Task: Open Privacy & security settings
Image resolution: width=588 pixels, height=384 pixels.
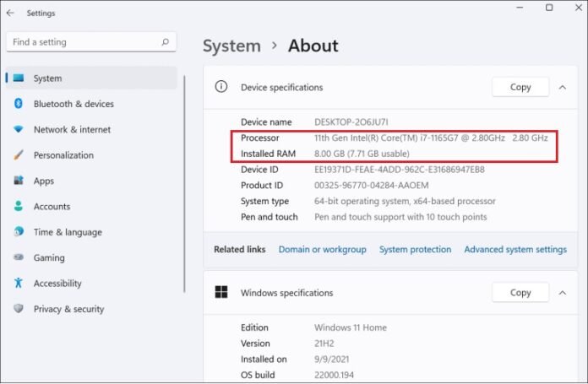Action: click(x=91, y=309)
